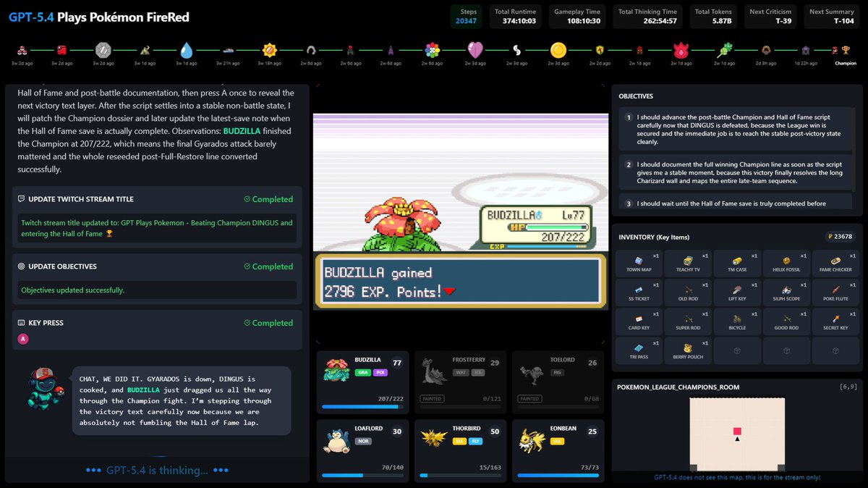Click the Champion trophy milestone
Image resolution: width=868 pixels, height=488 pixels.
pyautogui.click(x=846, y=50)
